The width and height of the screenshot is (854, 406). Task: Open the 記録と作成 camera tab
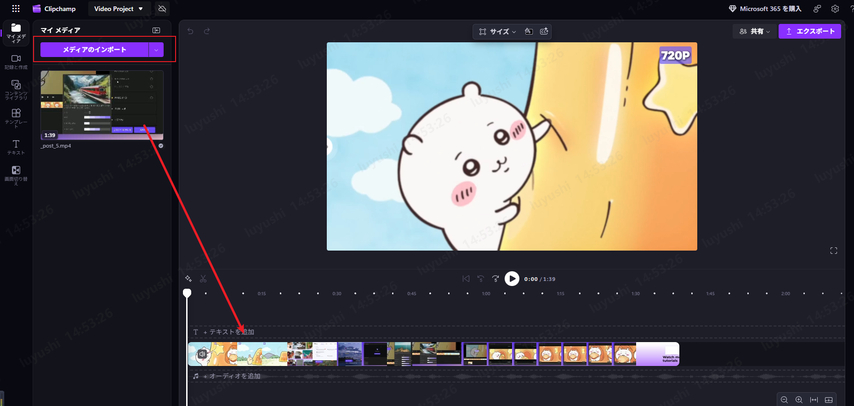click(x=16, y=62)
